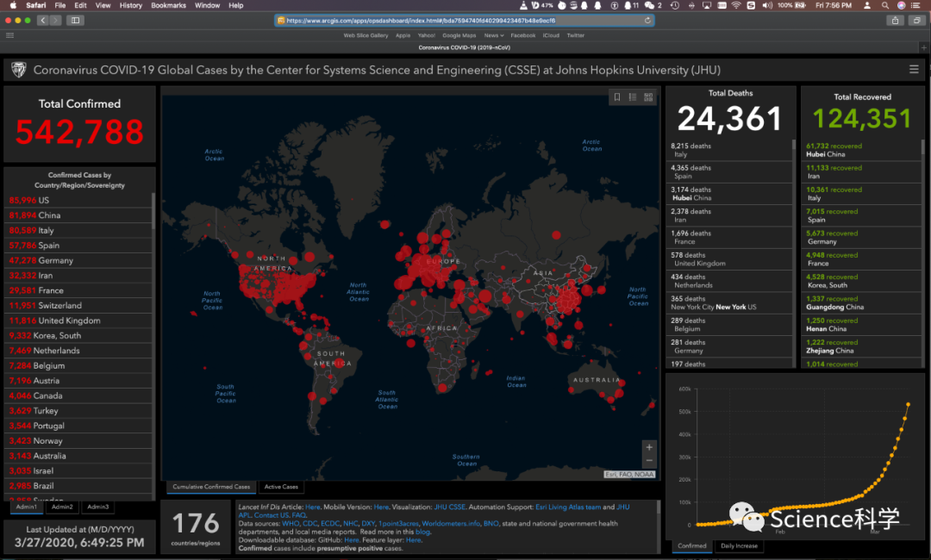
Task: Open the Window menu
Action: click(x=207, y=5)
